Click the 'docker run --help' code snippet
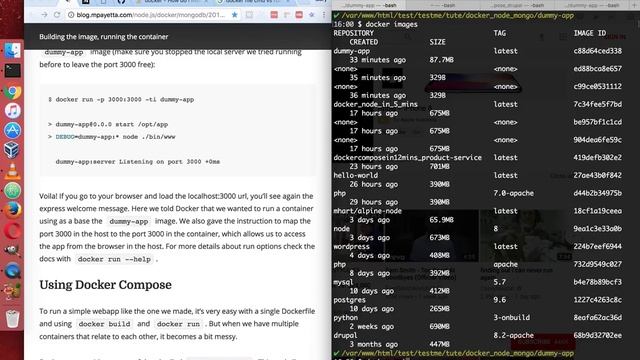 pyautogui.click(x=114, y=259)
